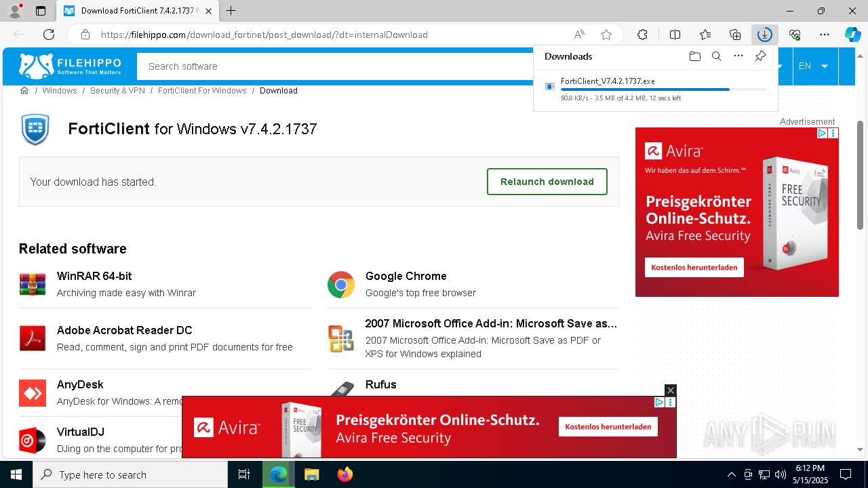Click Kostenlos herunterladen in bottom banner
The height and width of the screenshot is (488, 868).
[608, 426]
